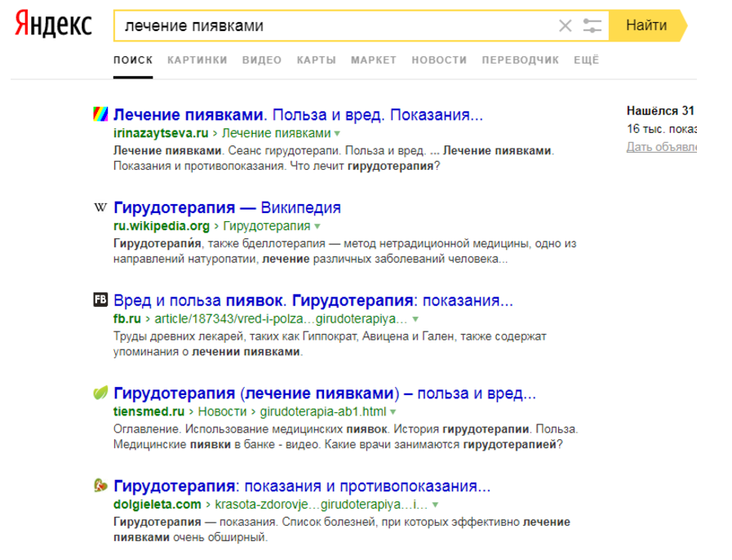Open advanced search settings sliders icon
The width and height of the screenshot is (732, 560).
point(592,25)
